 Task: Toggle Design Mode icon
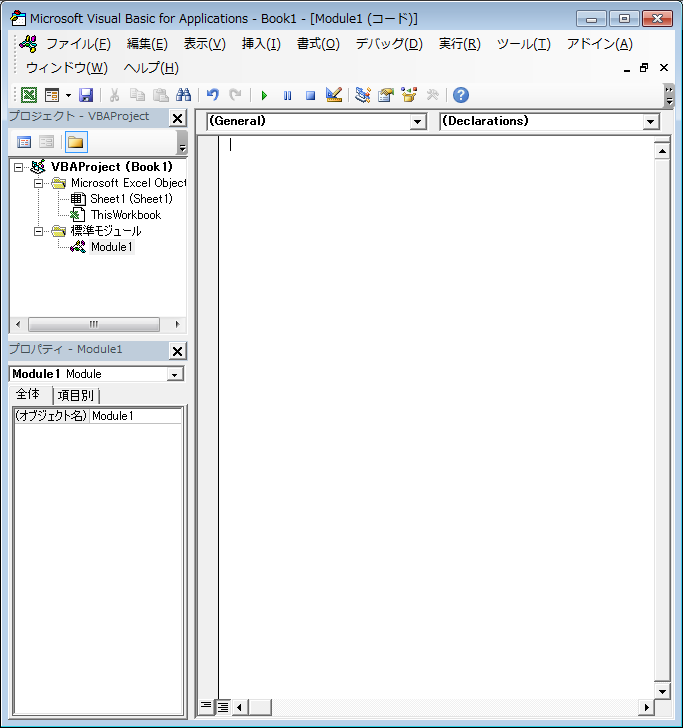pyautogui.click(x=334, y=95)
